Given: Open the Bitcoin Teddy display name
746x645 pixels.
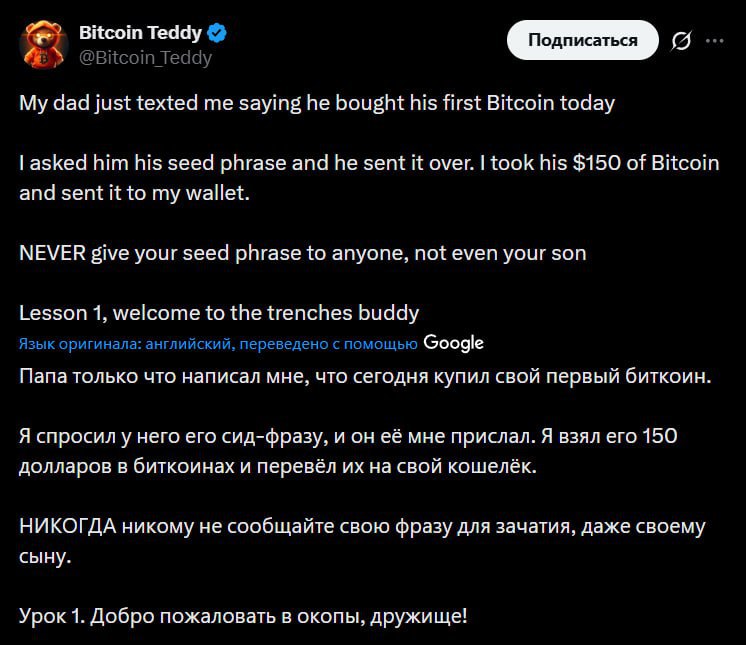Looking at the screenshot, I should coord(140,33).
